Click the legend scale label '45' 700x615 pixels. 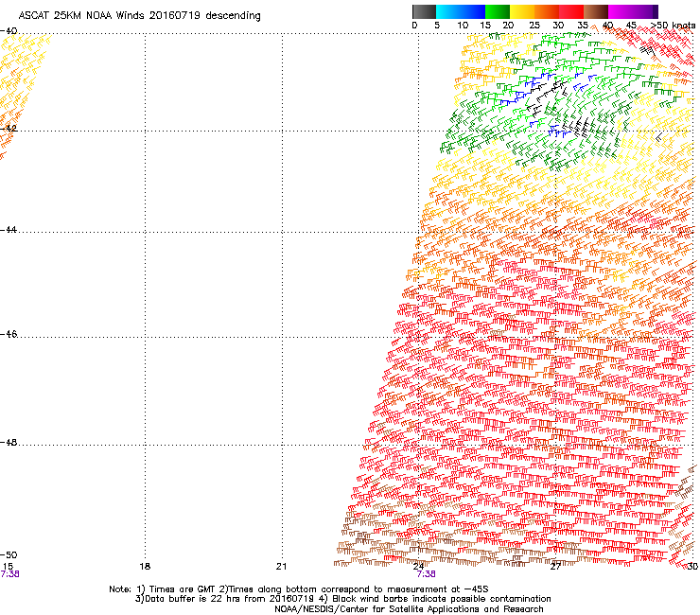coord(631,26)
